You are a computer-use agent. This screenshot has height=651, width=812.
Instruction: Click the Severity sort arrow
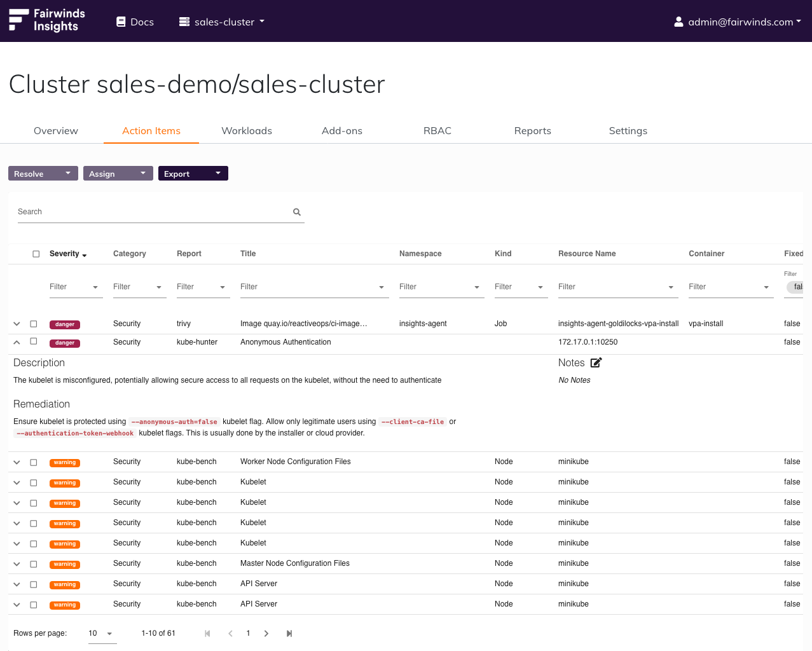tap(84, 255)
